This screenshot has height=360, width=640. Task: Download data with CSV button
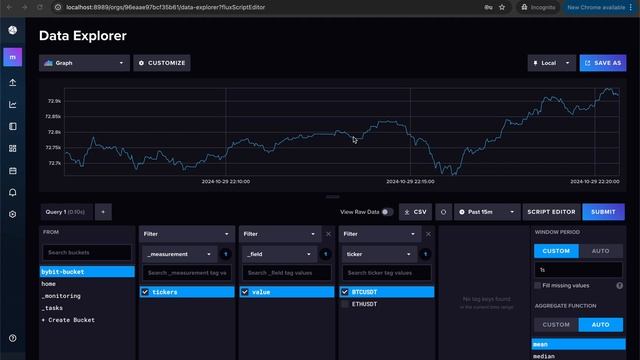[416, 212]
